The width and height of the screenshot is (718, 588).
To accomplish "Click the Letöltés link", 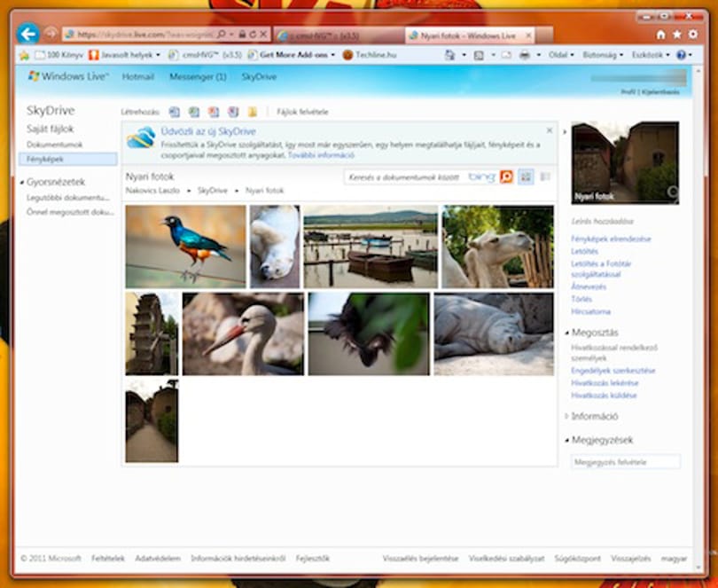I will pyautogui.click(x=585, y=252).
